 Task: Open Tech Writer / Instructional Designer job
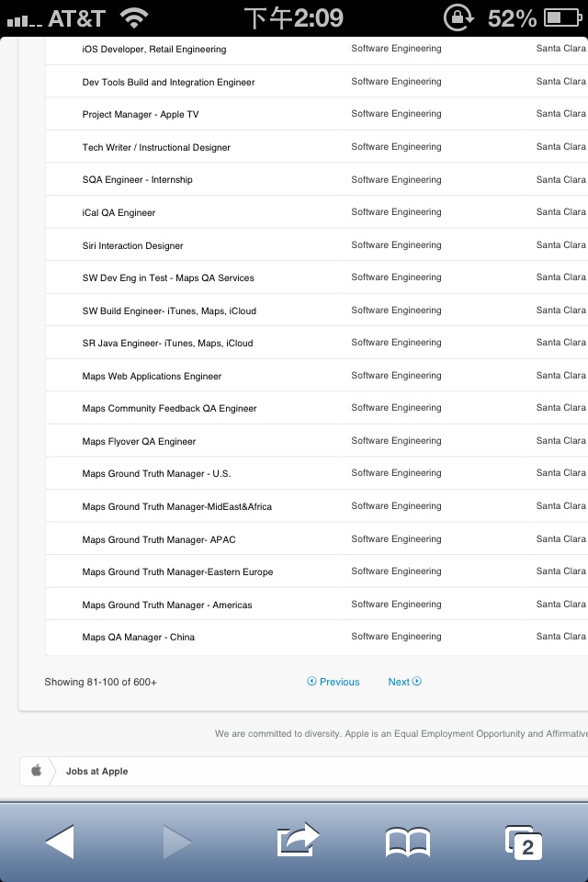(x=156, y=147)
